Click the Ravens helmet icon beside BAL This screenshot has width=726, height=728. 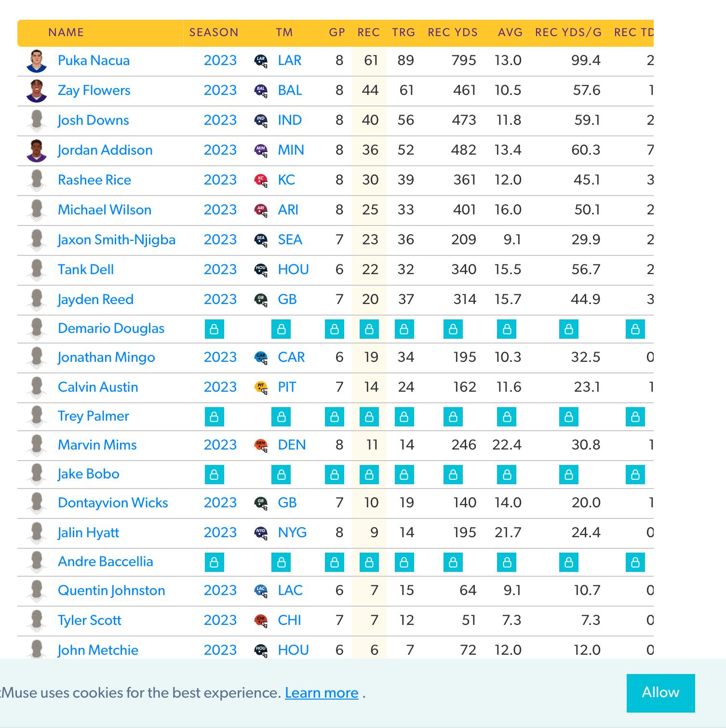coord(261,91)
